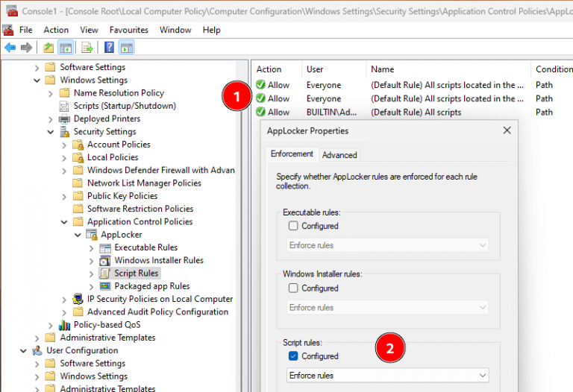573x392 pixels.
Task: Click the Back arrow toolbar icon
Action: (10, 48)
